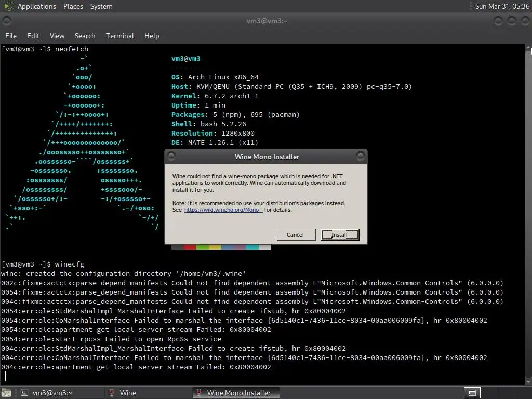This screenshot has width=532, height=399.
Task: Open the Search menu in terminal
Action: coord(85,36)
